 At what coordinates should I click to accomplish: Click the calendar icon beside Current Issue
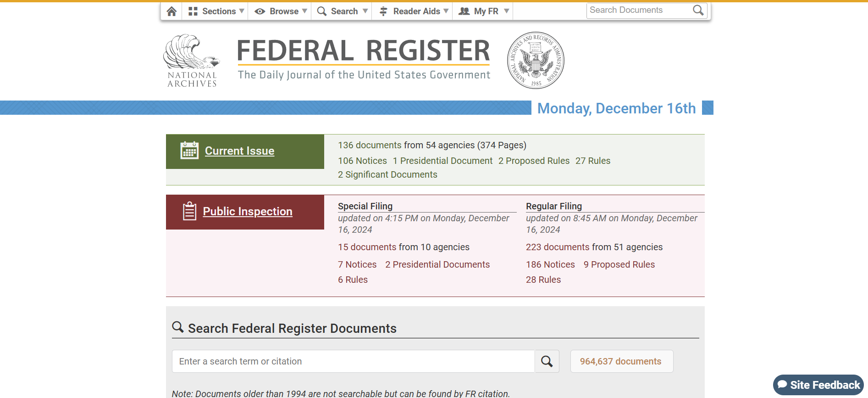189,151
